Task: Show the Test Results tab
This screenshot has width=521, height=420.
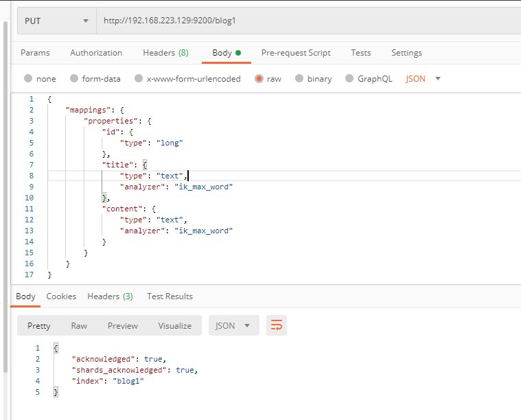Action: 170,296
